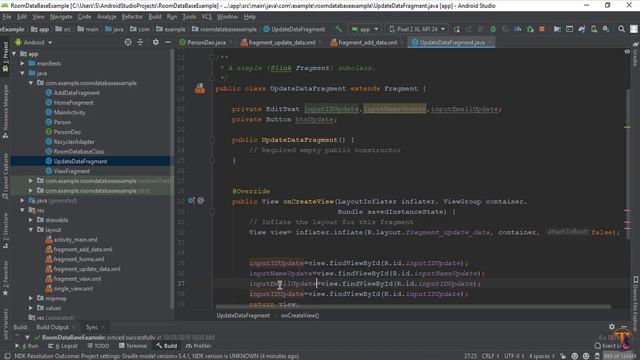Viewport: 640px width, 360px height.
Task: Open the File menu
Action: (7, 17)
